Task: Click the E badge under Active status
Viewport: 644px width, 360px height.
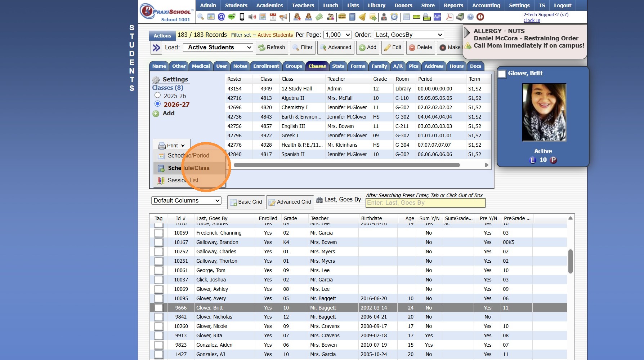Action: click(x=533, y=160)
